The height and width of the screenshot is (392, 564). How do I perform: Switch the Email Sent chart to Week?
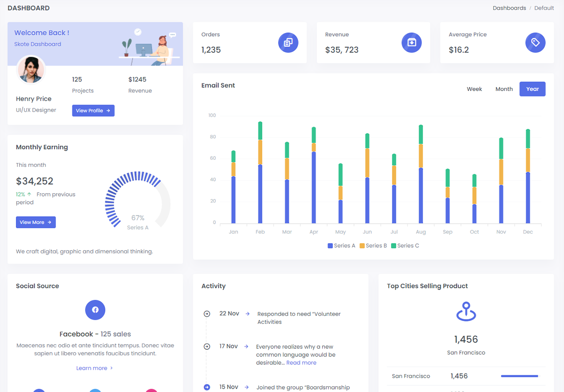click(474, 89)
